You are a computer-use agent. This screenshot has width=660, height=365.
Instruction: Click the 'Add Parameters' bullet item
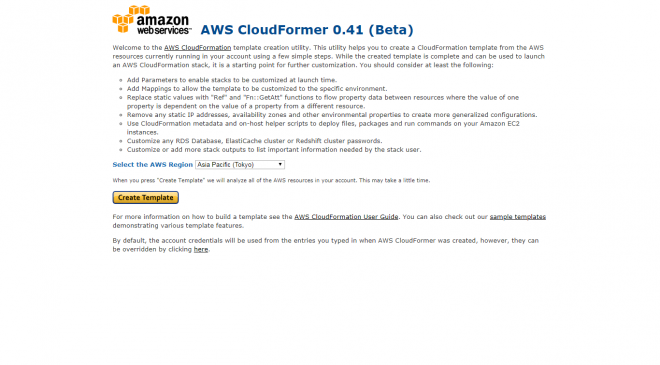[232, 80]
